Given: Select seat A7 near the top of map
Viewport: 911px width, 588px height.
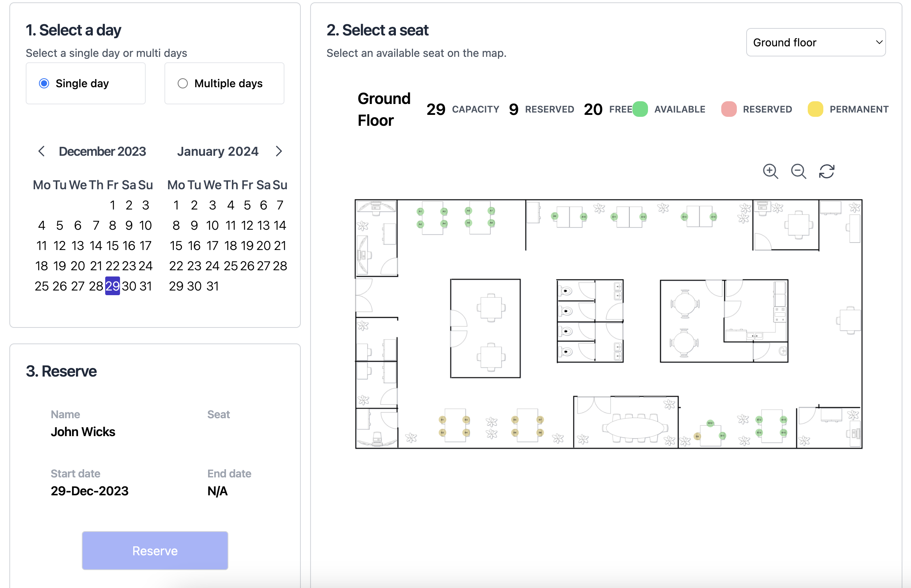Looking at the screenshot, I should click(491, 210).
